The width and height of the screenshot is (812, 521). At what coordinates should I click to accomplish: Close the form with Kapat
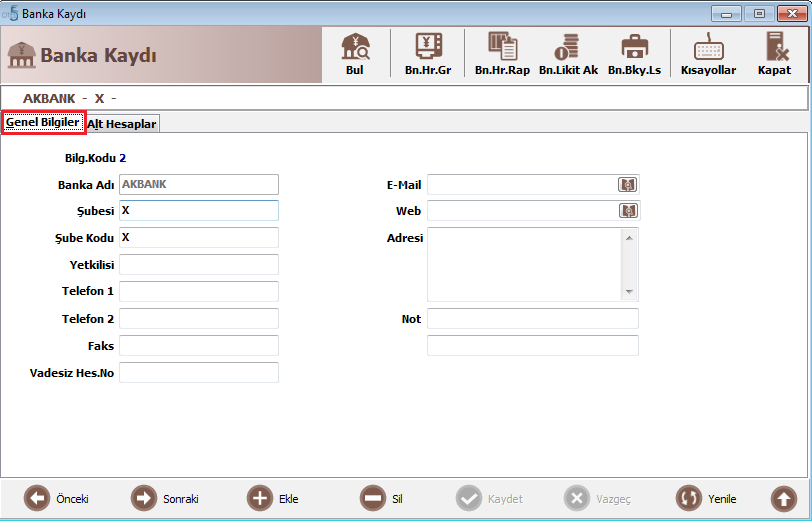[774, 54]
